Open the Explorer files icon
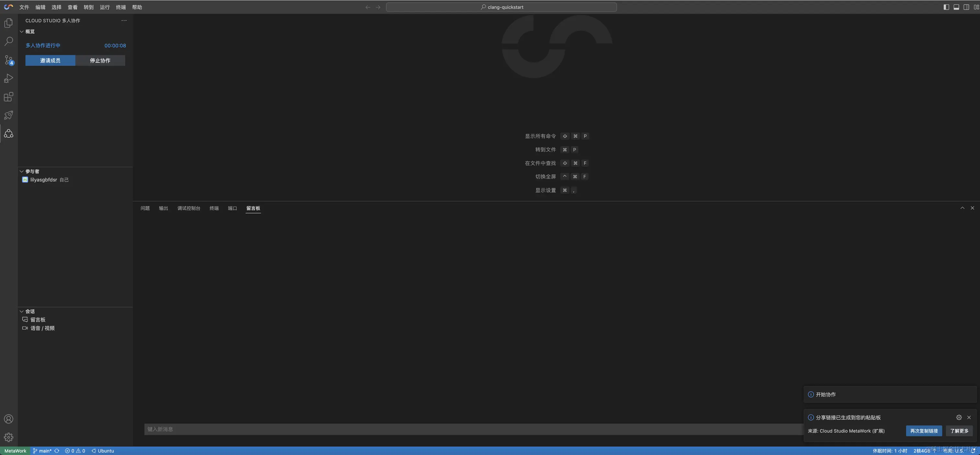This screenshot has width=980, height=455. tap(8, 23)
